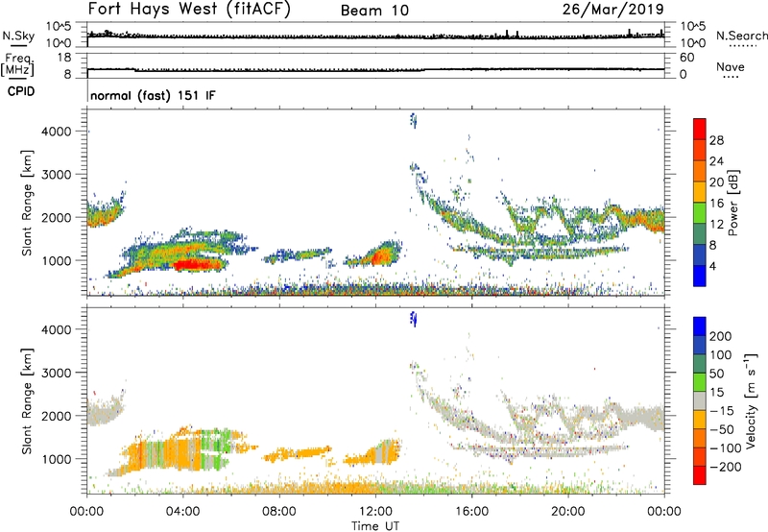Click the "-15" value on Velocity colorbar
The width and height of the screenshot is (768, 532).
[723, 411]
